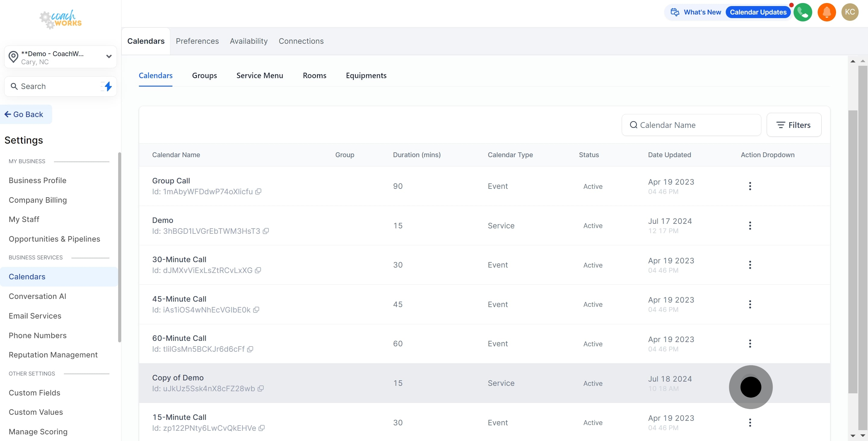The image size is (868, 441).
Task: Click the Filters button
Action: click(794, 125)
